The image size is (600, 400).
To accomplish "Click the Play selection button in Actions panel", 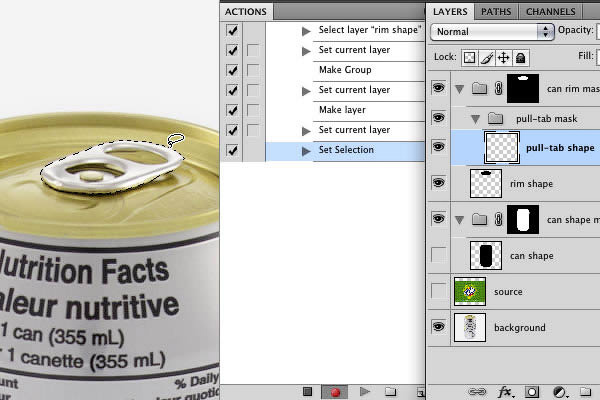I will click(365, 391).
